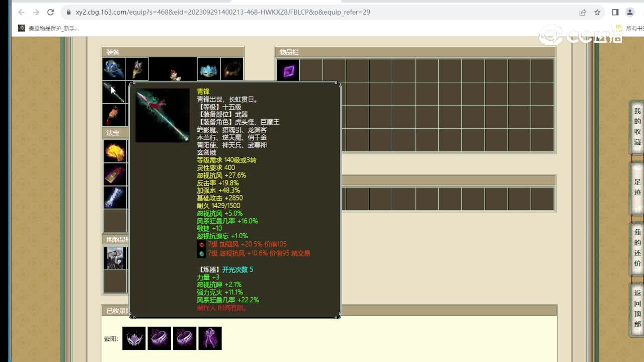Image resolution: width=644 pixels, height=362 pixels.
Task: Select the spear weapon slot icon
Action: (x=114, y=92)
